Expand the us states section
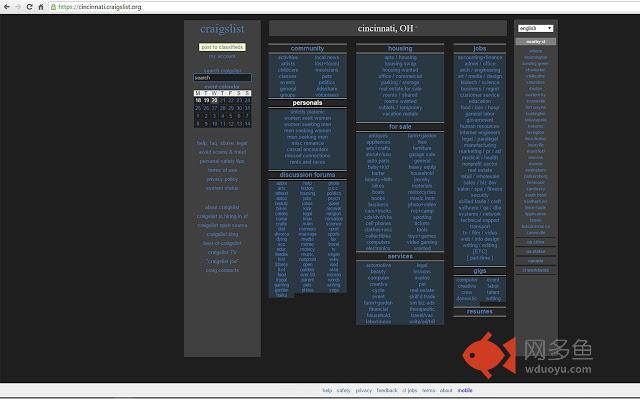The width and height of the screenshot is (640, 400). [536, 251]
